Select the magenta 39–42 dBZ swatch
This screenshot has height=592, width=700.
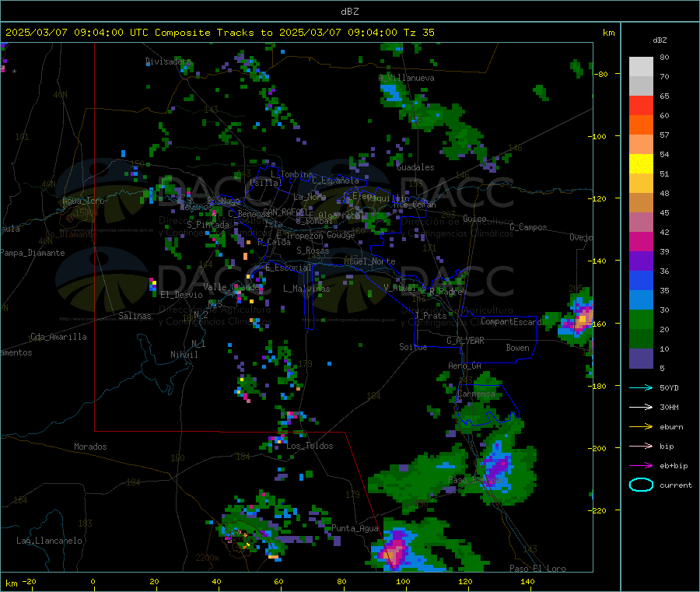641,241
